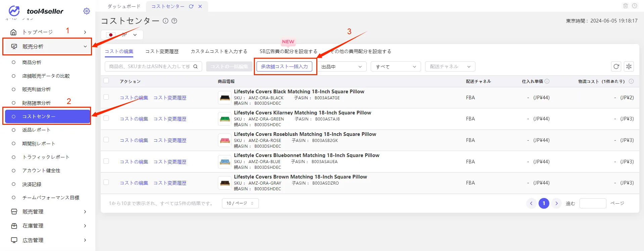Click the Roseblush Pillow product thumbnail
The image size is (644, 251).
pos(225,140)
